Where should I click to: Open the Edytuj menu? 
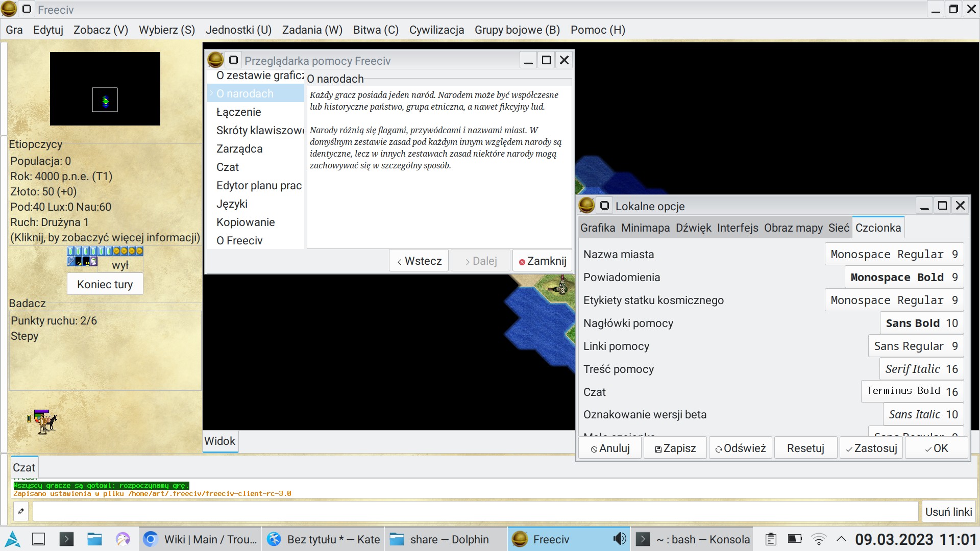pos(48,30)
